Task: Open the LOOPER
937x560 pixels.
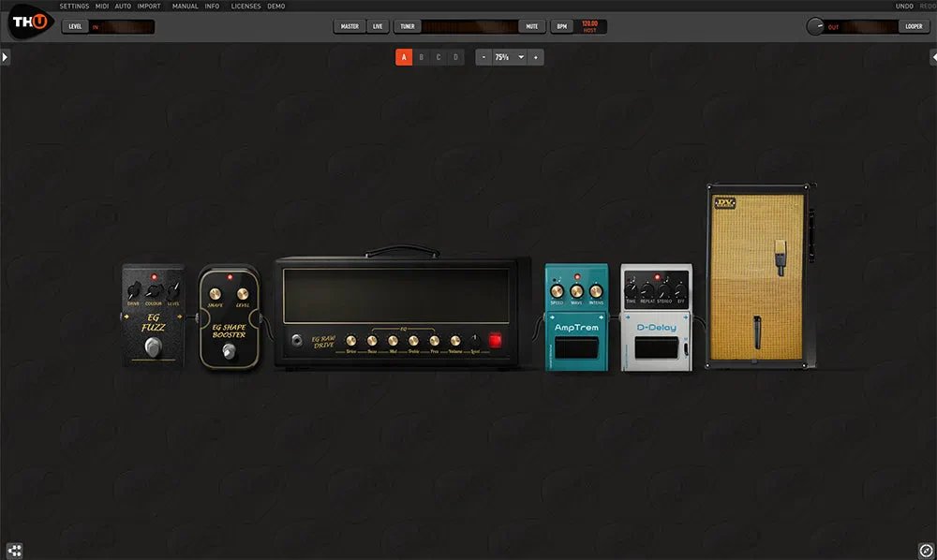Action: (914, 26)
